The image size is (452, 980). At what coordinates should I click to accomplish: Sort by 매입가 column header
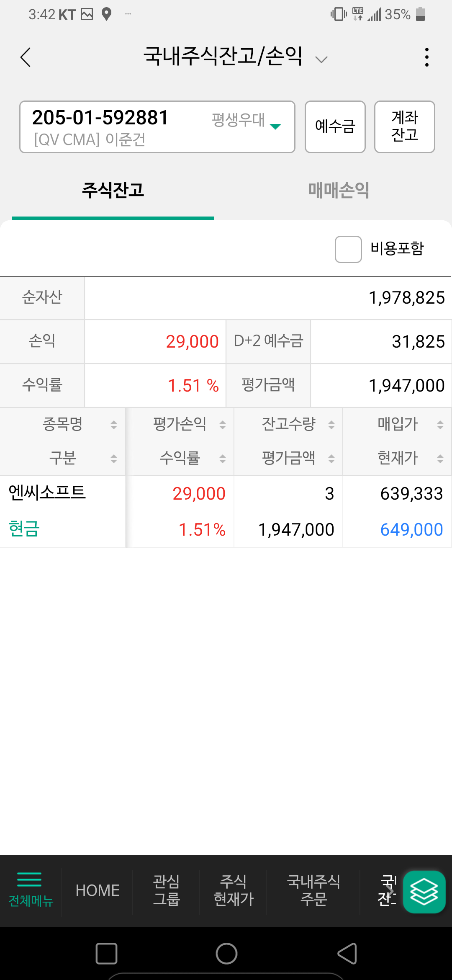click(440, 425)
